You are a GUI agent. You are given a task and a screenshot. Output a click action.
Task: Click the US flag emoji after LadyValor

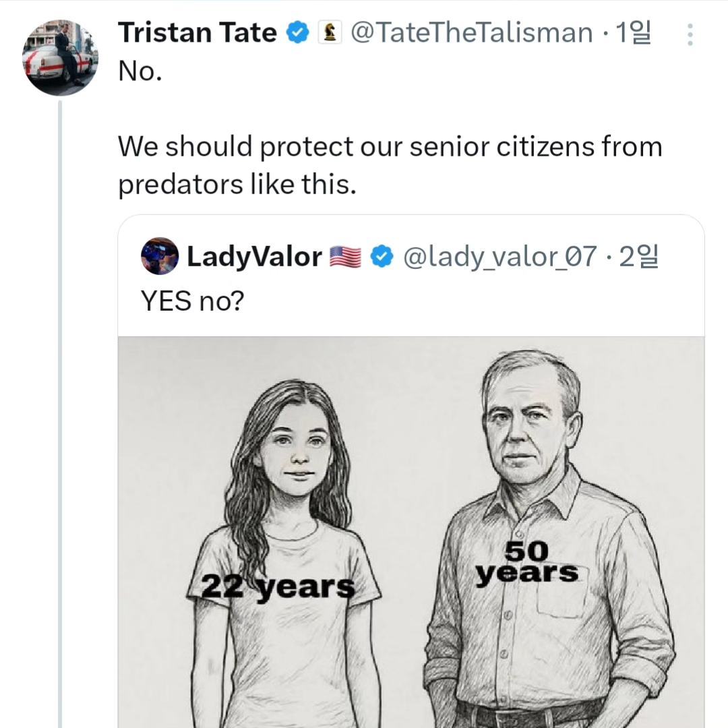coord(345,257)
